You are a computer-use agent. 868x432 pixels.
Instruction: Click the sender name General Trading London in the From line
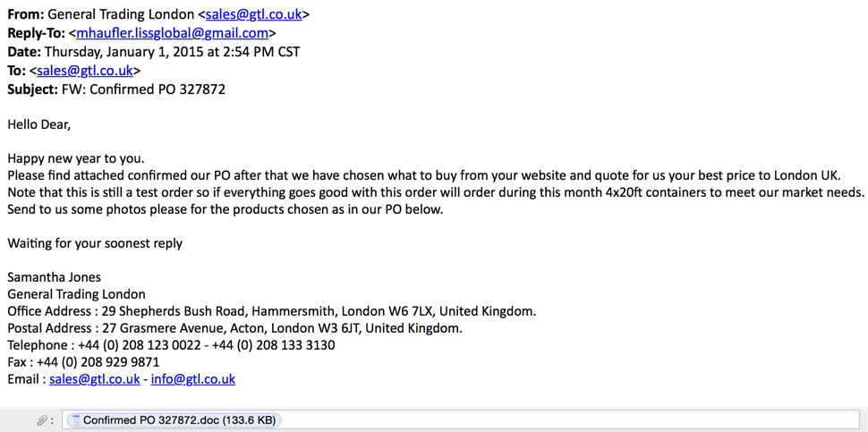[121, 14]
